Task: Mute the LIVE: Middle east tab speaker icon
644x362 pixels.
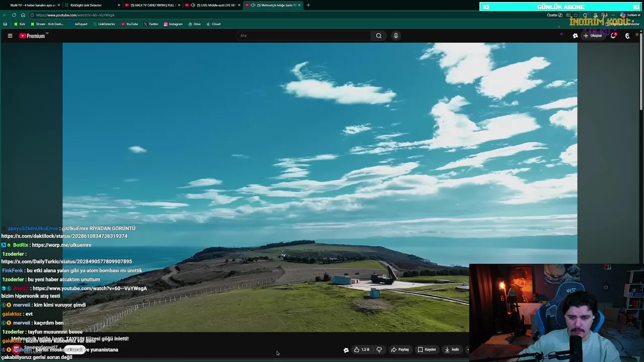Action: [x=193, y=5]
